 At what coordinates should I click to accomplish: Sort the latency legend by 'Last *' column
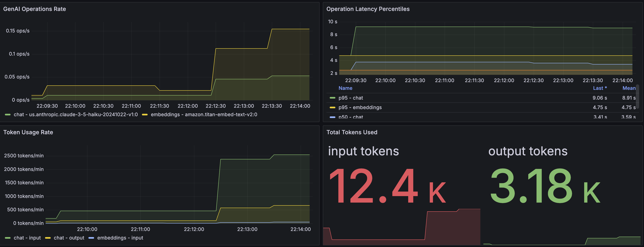600,88
